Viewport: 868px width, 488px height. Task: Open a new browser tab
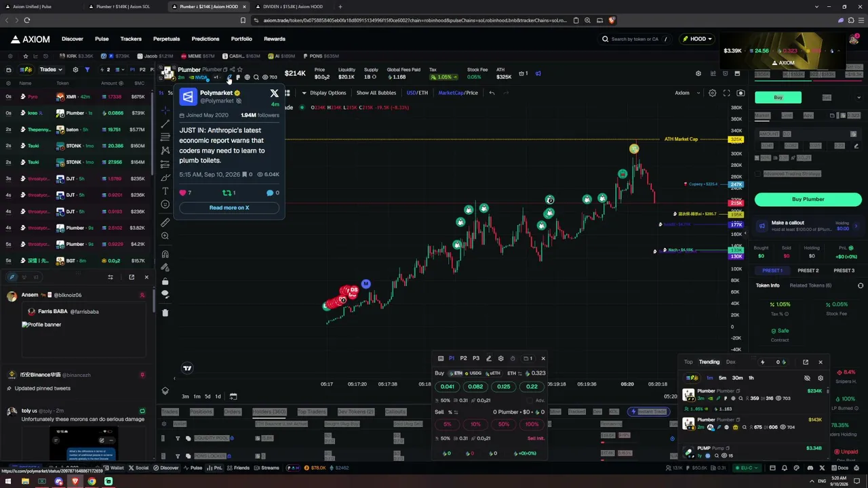(x=340, y=7)
